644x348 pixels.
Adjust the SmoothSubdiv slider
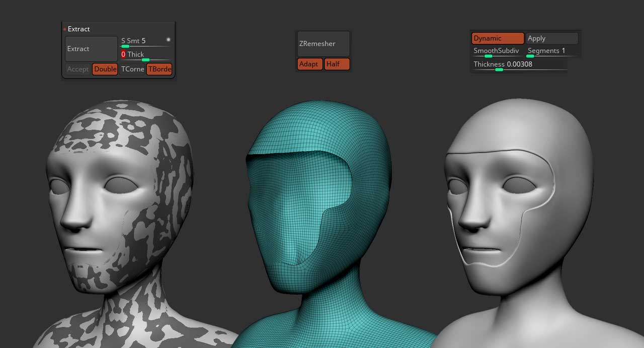pos(498,51)
